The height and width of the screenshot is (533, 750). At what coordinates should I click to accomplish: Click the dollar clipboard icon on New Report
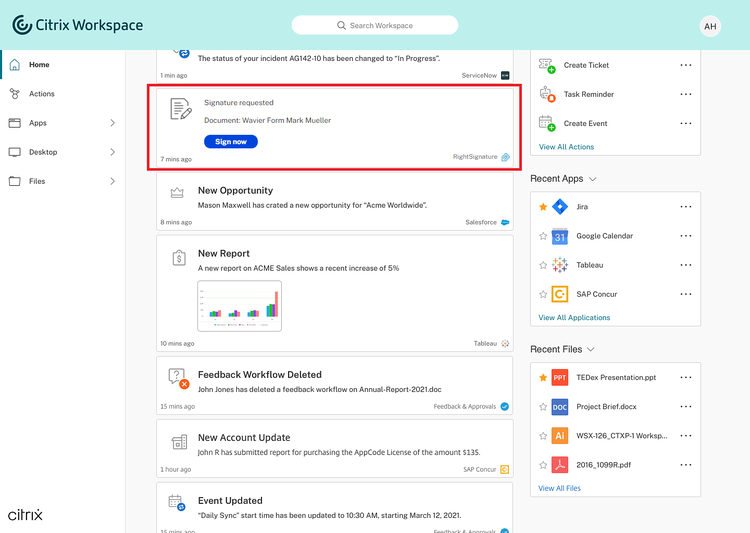[179, 258]
